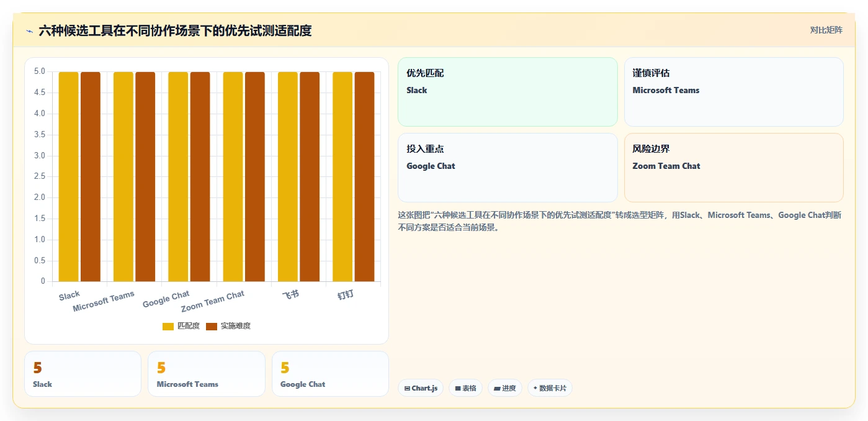Image resolution: width=868 pixels, height=421 pixels.
Task: Click the Microsoft Teams x-axis label
Action: [x=104, y=302]
